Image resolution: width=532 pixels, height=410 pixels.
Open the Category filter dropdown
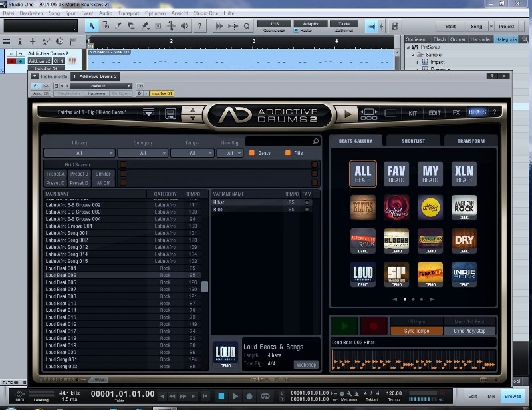click(x=143, y=153)
